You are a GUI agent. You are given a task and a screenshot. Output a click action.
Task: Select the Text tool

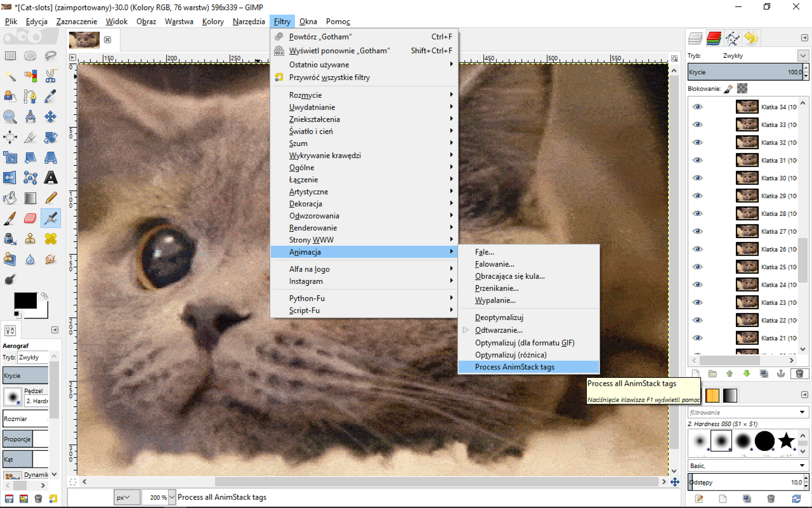click(50, 178)
